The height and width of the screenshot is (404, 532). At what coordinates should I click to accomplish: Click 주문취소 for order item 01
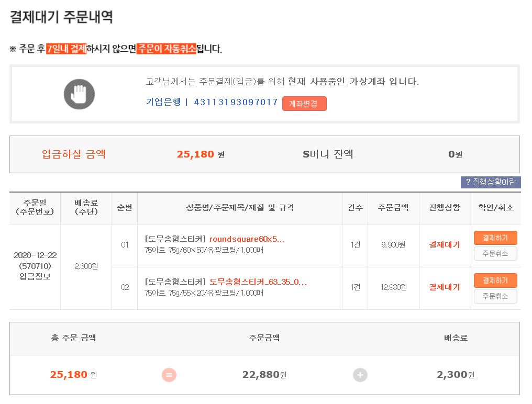[x=495, y=254]
